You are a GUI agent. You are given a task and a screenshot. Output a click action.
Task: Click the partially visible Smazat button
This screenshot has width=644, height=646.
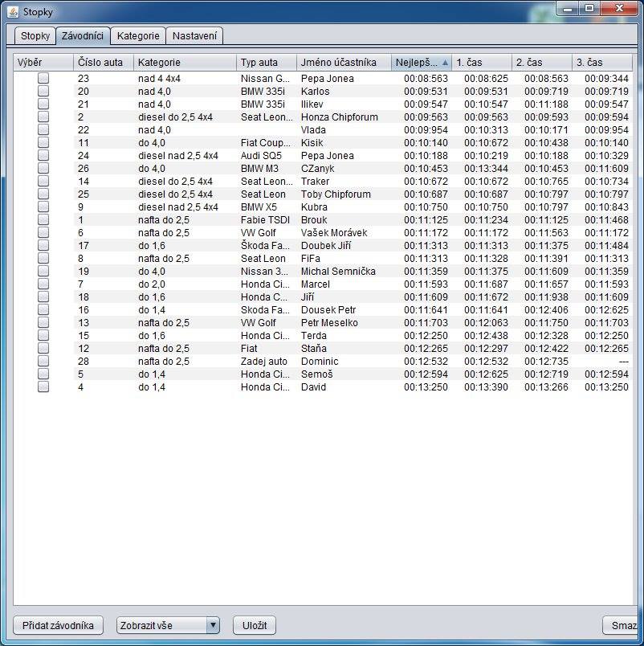[622, 626]
